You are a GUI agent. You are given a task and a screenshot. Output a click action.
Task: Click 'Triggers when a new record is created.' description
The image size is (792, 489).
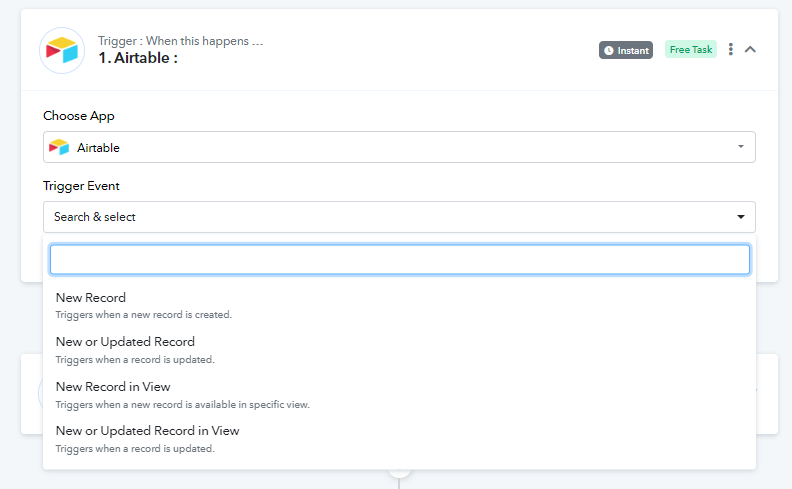coord(143,315)
